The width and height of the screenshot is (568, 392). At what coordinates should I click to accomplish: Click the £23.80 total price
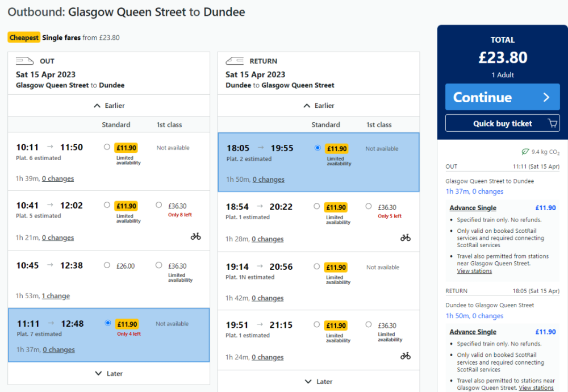(x=503, y=57)
